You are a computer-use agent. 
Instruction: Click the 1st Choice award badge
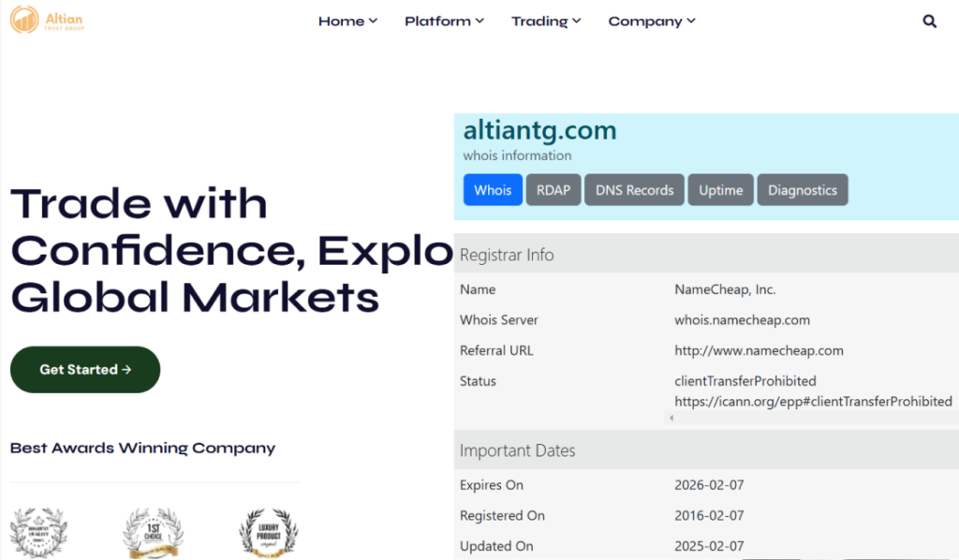click(153, 533)
